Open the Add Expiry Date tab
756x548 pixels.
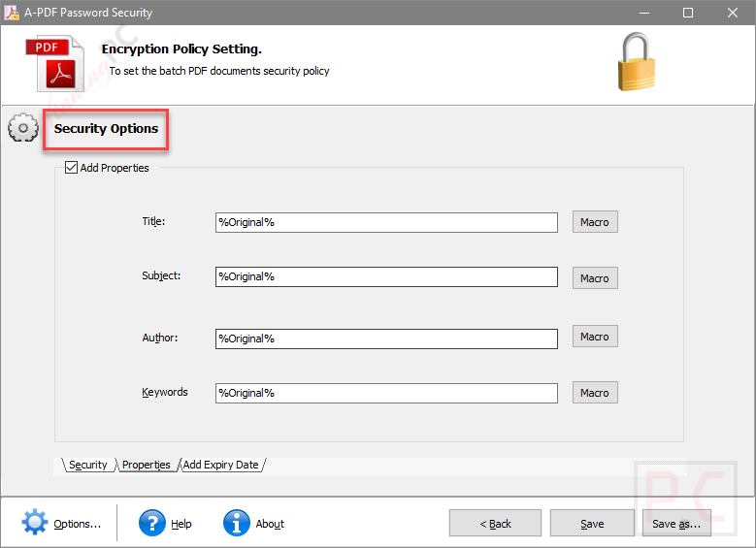point(221,465)
